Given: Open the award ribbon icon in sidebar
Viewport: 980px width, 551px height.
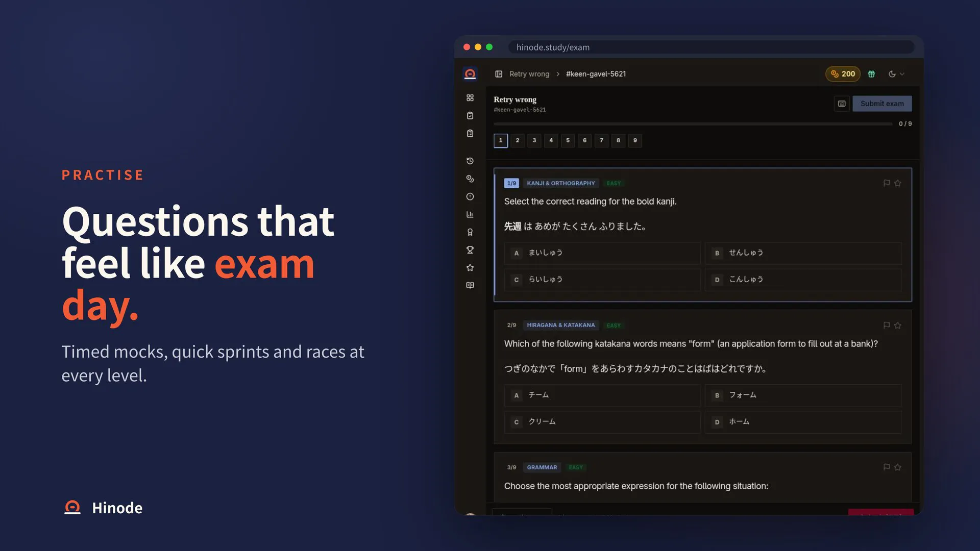Looking at the screenshot, I should click(x=470, y=232).
